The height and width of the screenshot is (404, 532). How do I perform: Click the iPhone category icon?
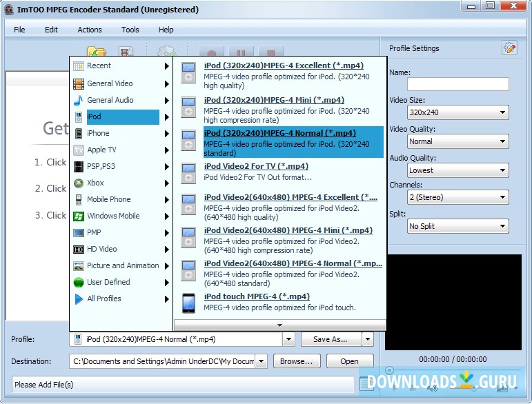(79, 134)
